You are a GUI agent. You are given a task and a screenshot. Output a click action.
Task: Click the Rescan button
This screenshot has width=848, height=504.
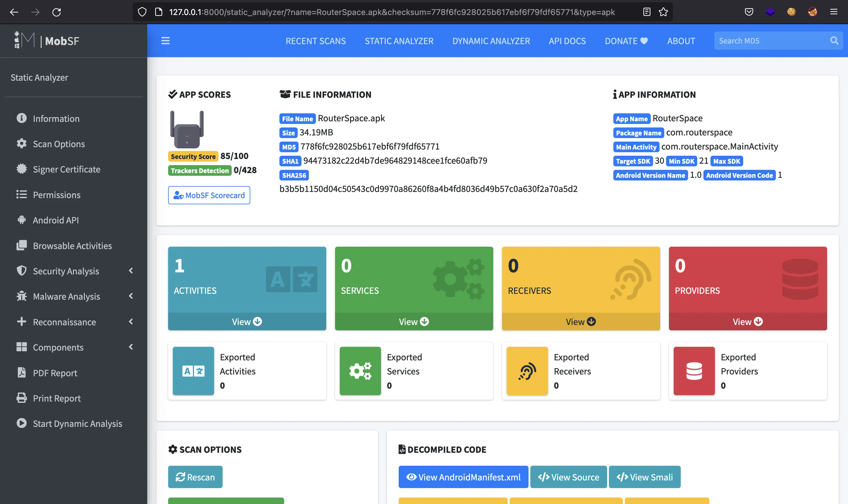195,477
